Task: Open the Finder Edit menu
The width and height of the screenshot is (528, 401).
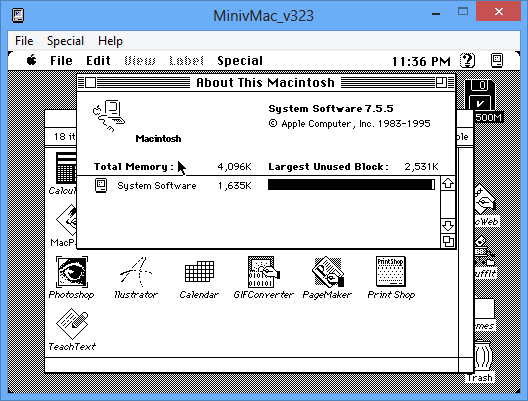Action: pyautogui.click(x=98, y=61)
